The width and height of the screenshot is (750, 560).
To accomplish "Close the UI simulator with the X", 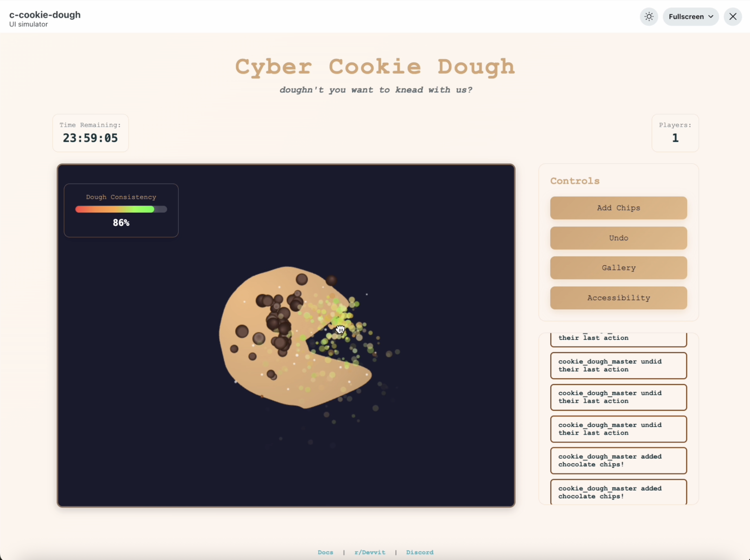I will [x=733, y=17].
